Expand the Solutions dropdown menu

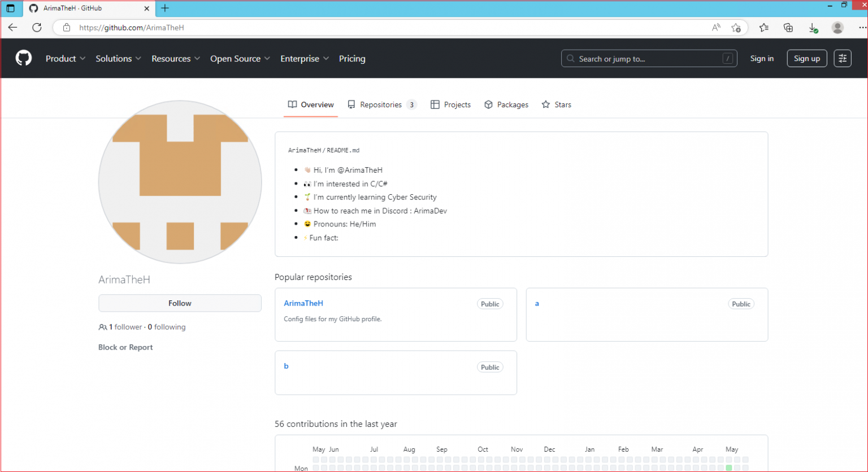click(118, 58)
